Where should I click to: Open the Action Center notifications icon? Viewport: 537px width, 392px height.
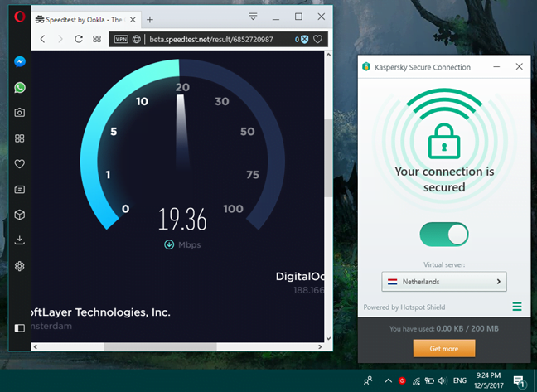pyautogui.click(x=519, y=380)
